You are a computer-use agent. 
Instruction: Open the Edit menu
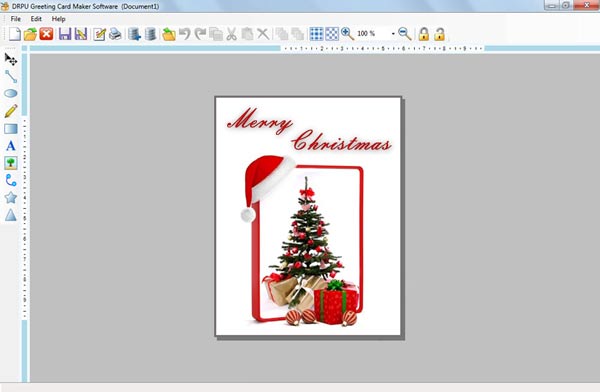36,19
